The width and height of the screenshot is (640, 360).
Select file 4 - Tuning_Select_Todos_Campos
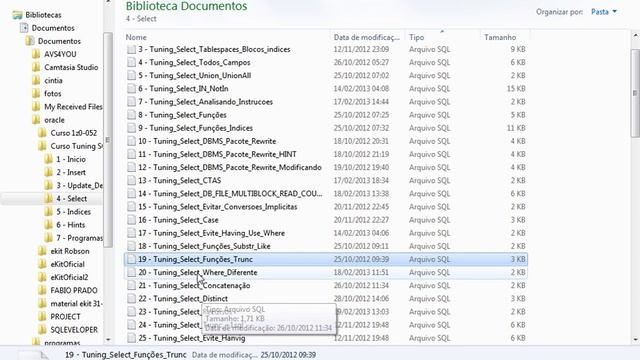[194, 62]
